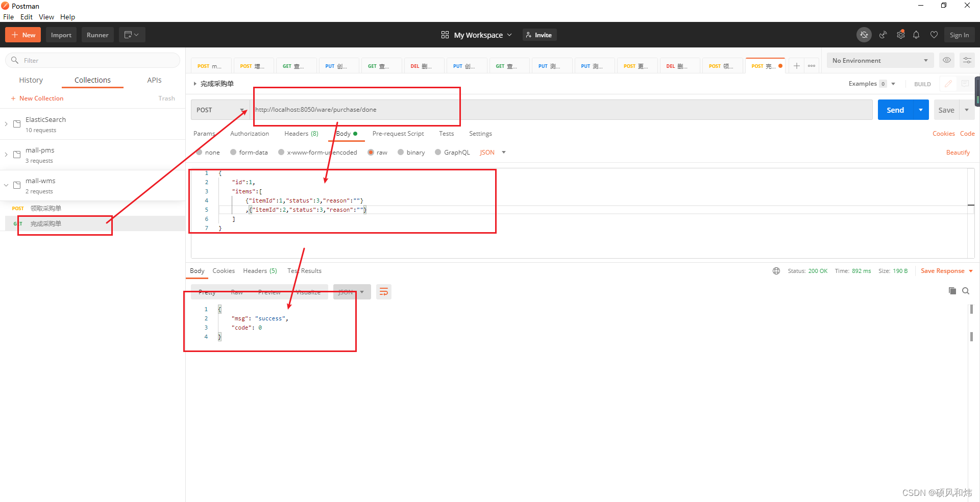Click the Beautify link
This screenshot has height=502, width=980.
pyautogui.click(x=958, y=153)
